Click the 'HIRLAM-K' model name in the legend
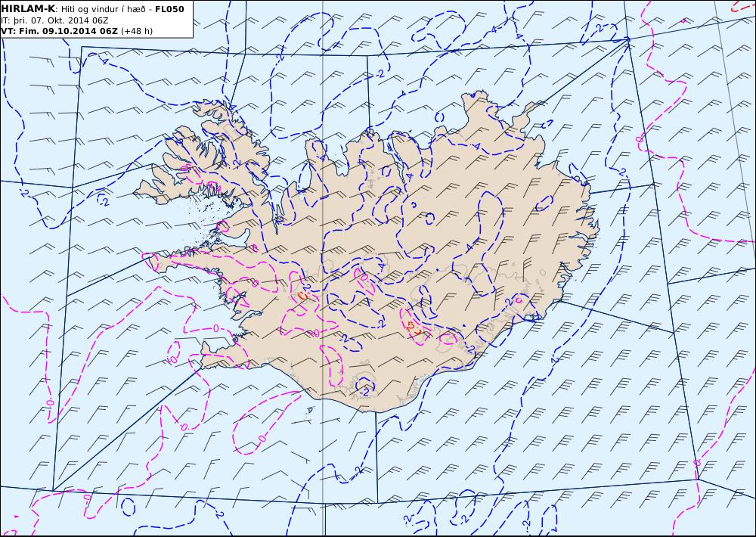 (x=28, y=9)
